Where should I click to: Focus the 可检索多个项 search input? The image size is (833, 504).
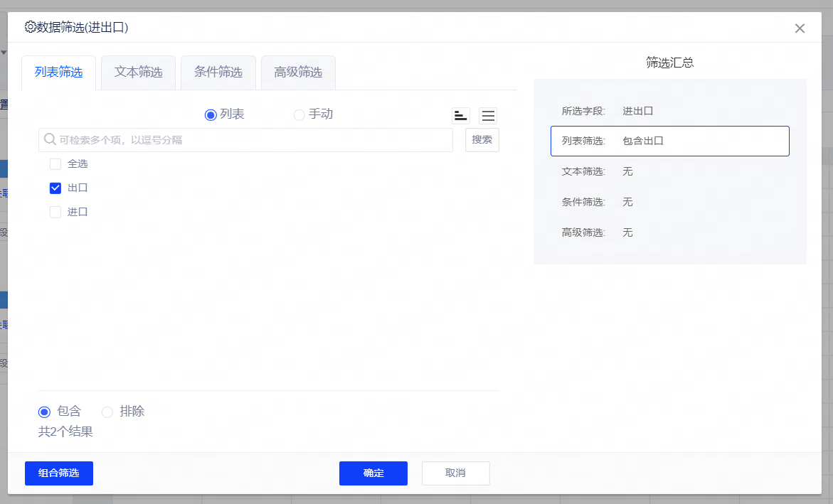coord(249,140)
